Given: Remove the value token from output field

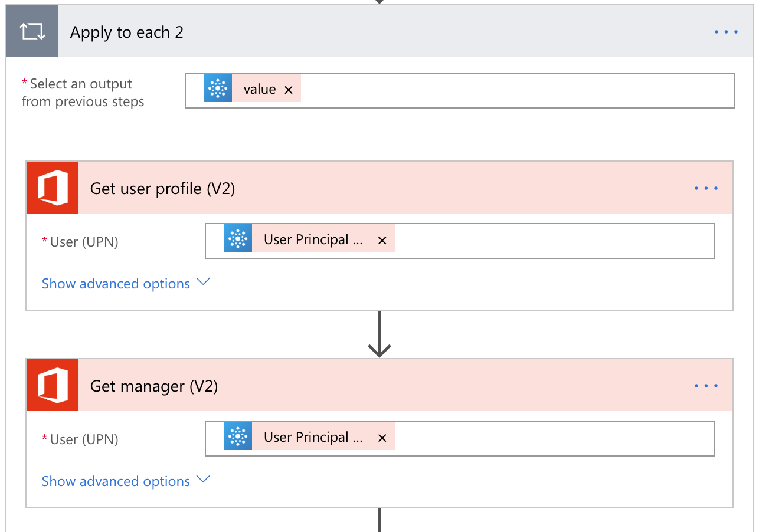Looking at the screenshot, I should click(289, 90).
